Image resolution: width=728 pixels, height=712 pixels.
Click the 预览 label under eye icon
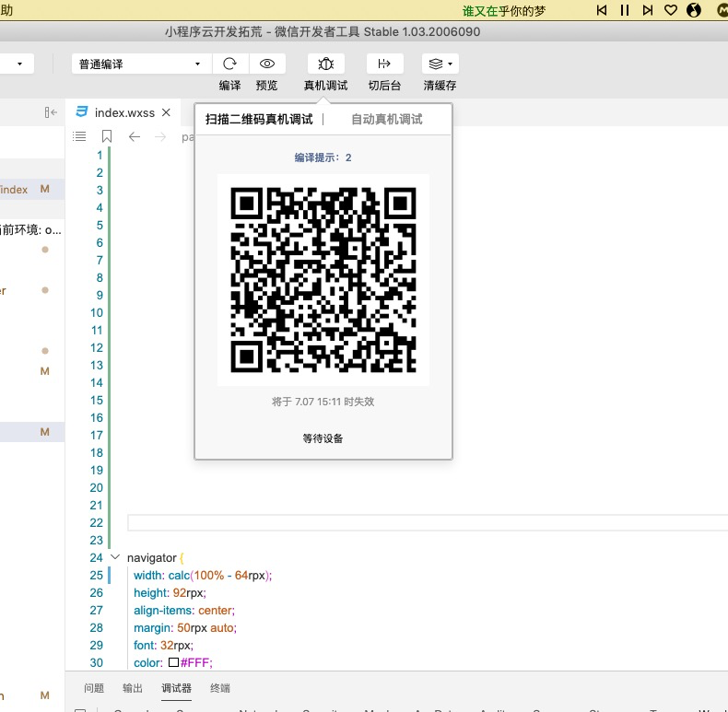pyautogui.click(x=267, y=86)
